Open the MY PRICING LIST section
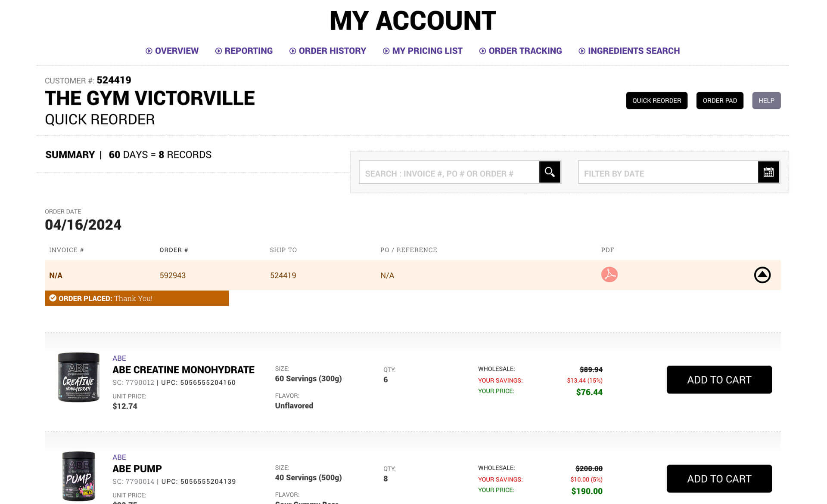The height and width of the screenshot is (504, 827). coord(427,50)
